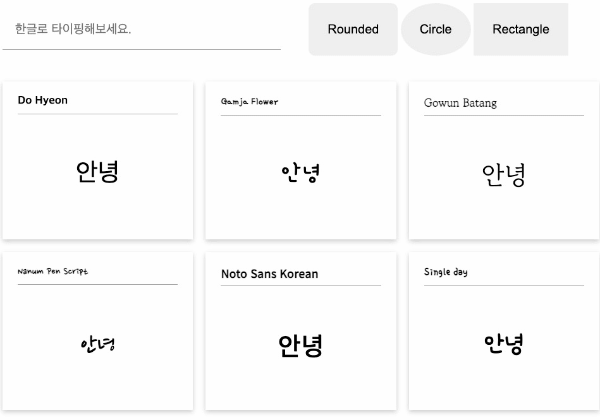Click the 안녕 sample in Gowun Batang card
This screenshot has width=600, height=420.
click(504, 175)
